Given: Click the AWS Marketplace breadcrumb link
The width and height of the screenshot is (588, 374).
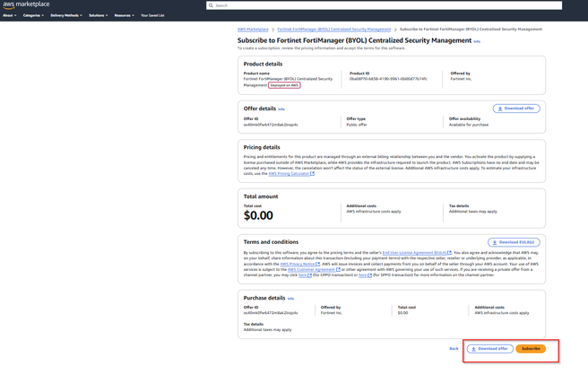Looking at the screenshot, I should click(253, 30).
